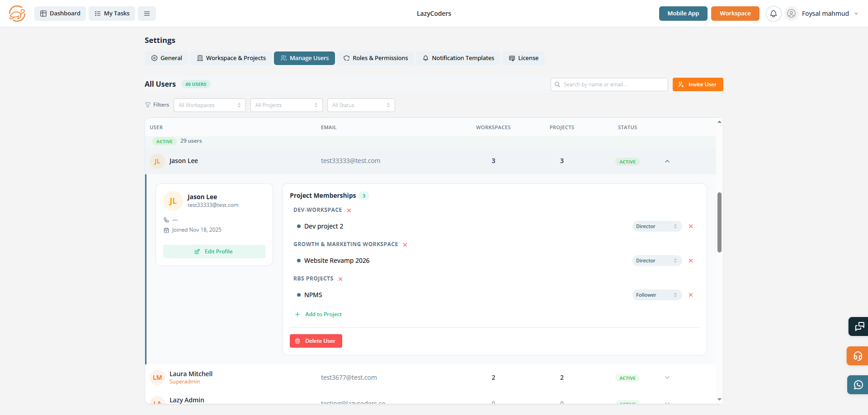This screenshot has height=415, width=868.
Task: Remove the RBS PROJECTS workspace membership
Action: [340, 279]
